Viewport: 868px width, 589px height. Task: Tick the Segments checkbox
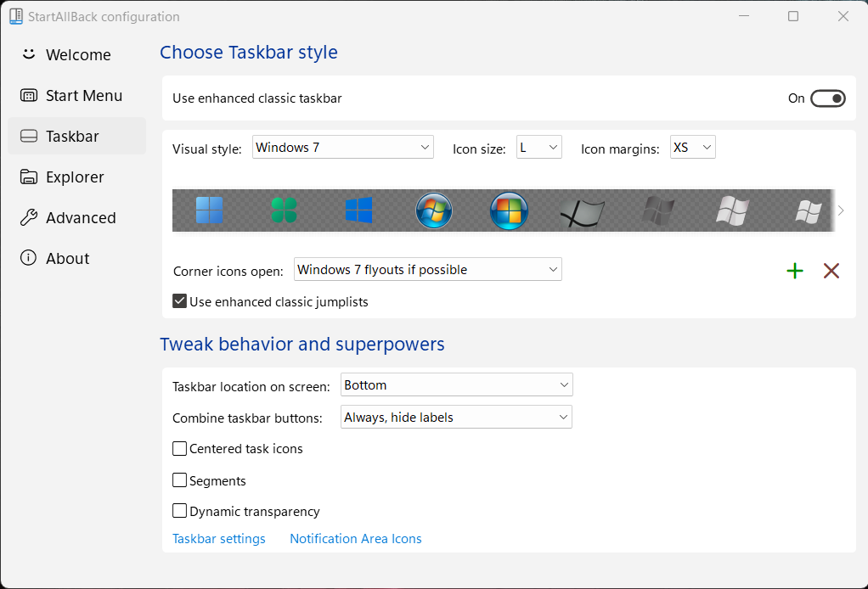(179, 480)
